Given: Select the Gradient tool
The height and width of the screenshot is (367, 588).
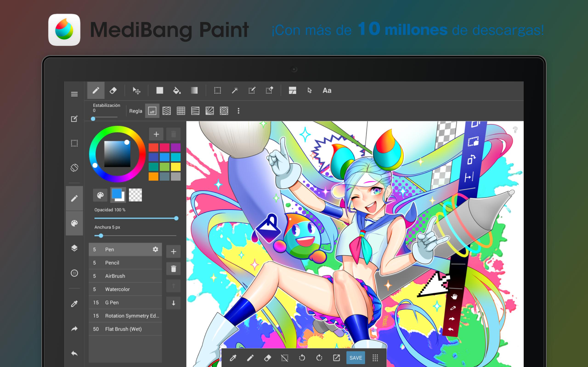Looking at the screenshot, I should pyautogui.click(x=194, y=91).
